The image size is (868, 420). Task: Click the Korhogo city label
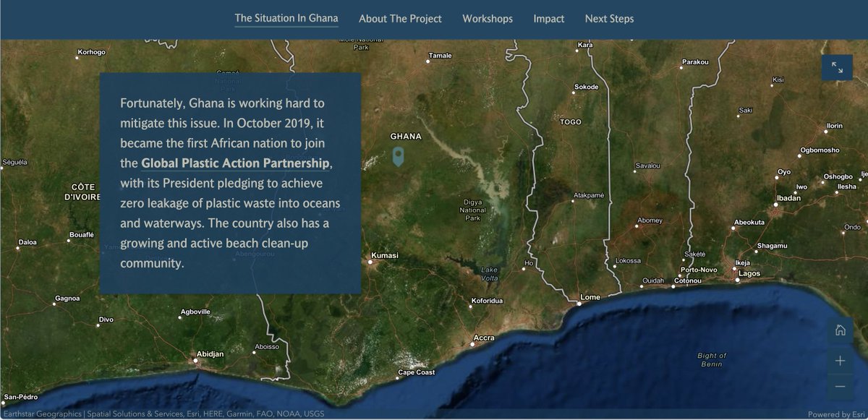92,52
